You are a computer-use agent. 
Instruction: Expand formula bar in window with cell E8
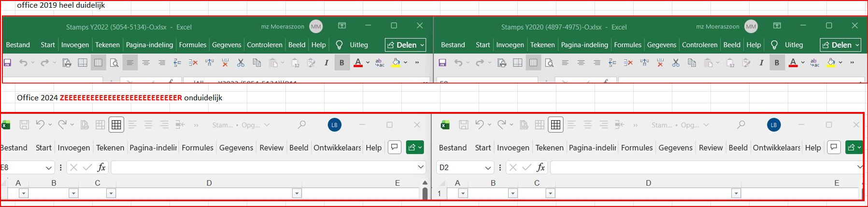coord(421,167)
